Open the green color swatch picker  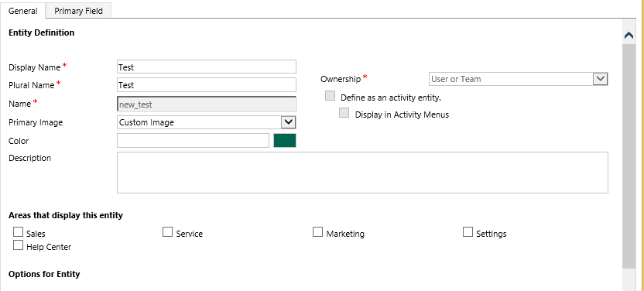point(285,140)
